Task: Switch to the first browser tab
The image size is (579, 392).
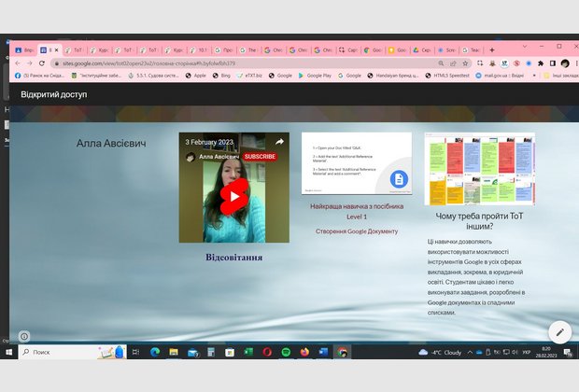Action: pyautogui.click(x=26, y=49)
